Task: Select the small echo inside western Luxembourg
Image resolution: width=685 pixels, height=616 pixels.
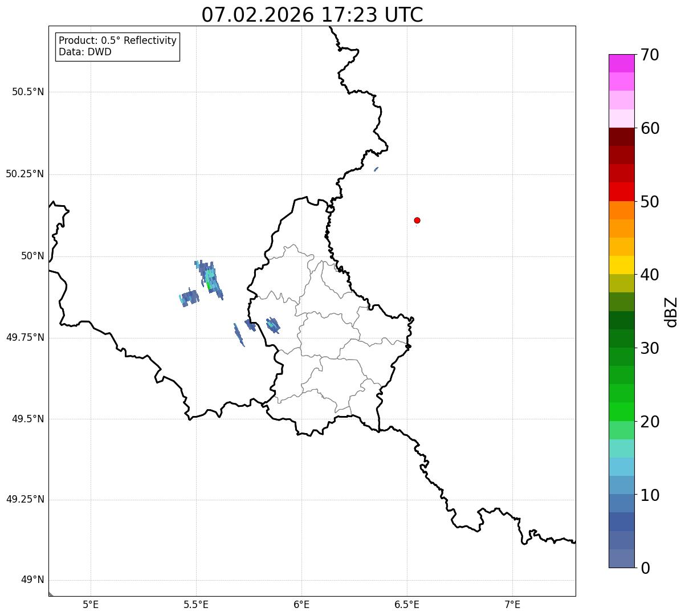Action: coord(273,325)
